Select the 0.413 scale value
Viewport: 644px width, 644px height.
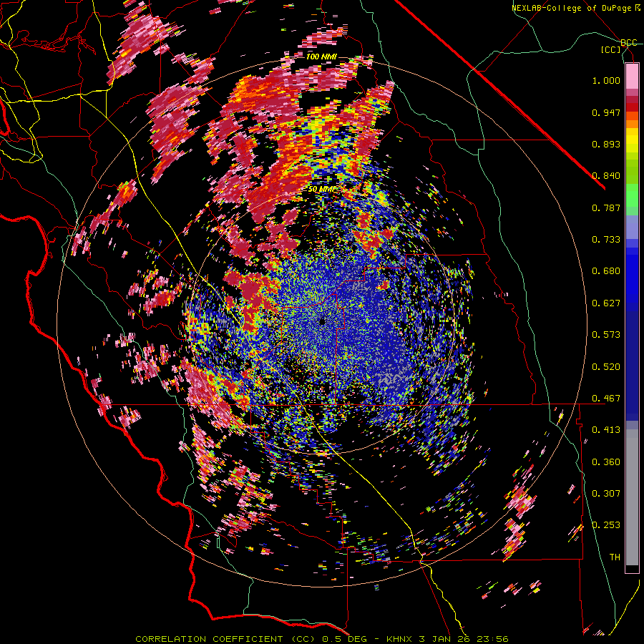606,430
